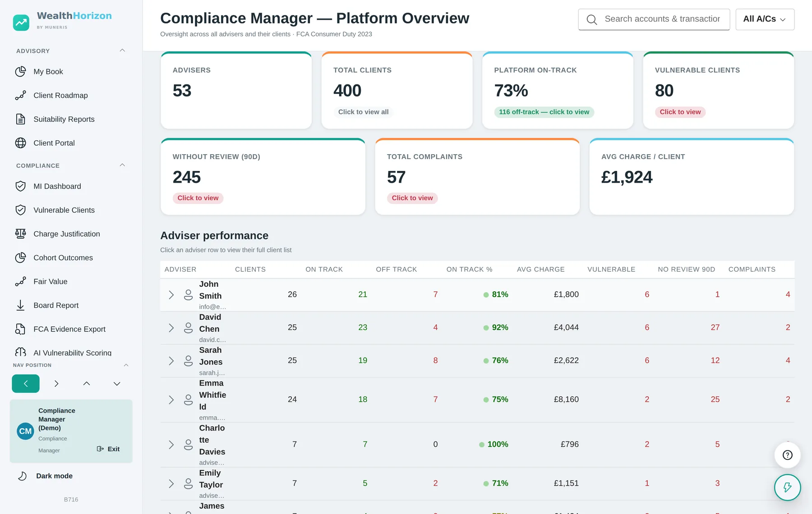
Task: Click the 116 off-track view link
Action: click(x=544, y=112)
